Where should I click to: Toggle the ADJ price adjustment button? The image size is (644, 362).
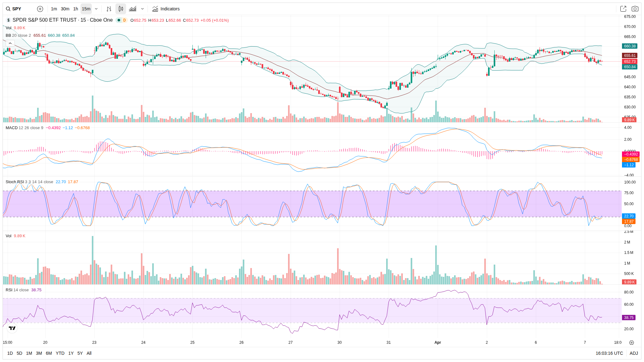(x=634, y=353)
